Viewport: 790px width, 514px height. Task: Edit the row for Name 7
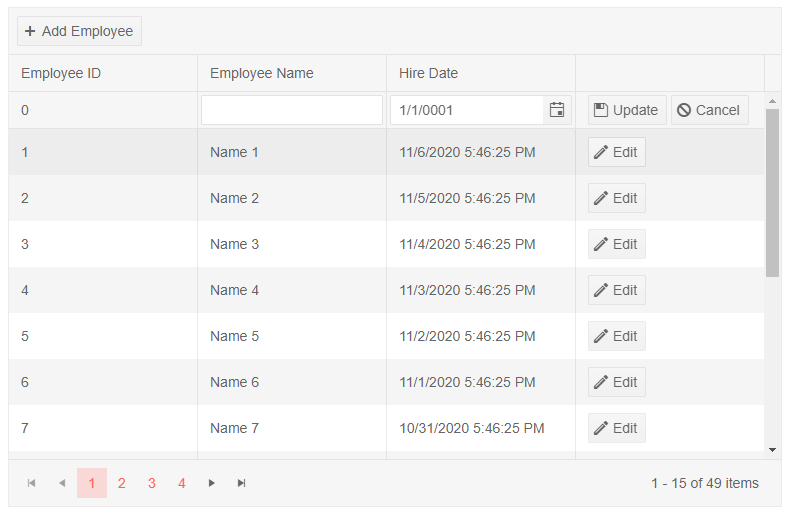(616, 428)
